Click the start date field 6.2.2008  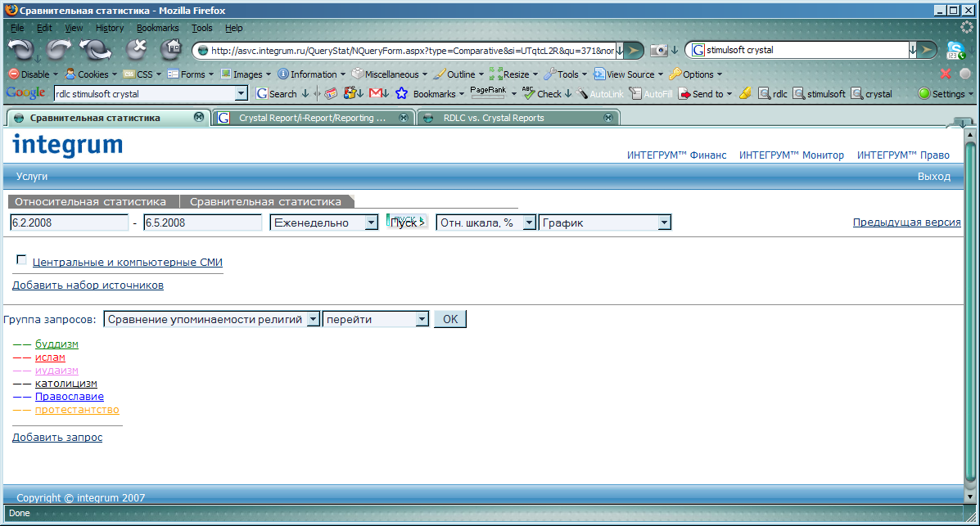(x=70, y=223)
